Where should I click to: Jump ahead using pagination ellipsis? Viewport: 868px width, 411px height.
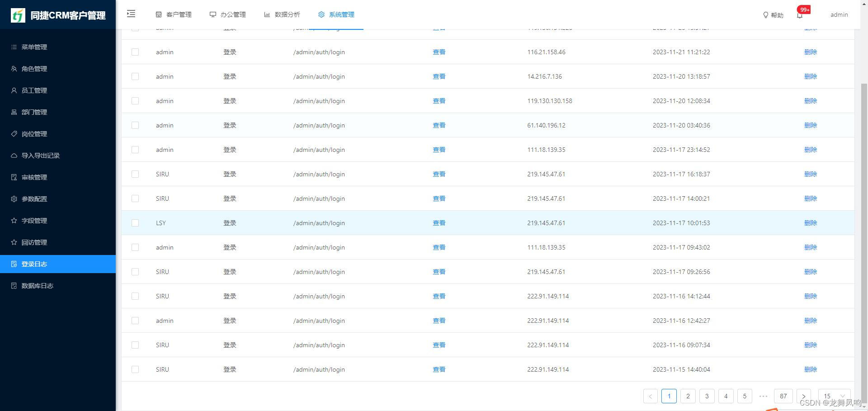[764, 396]
